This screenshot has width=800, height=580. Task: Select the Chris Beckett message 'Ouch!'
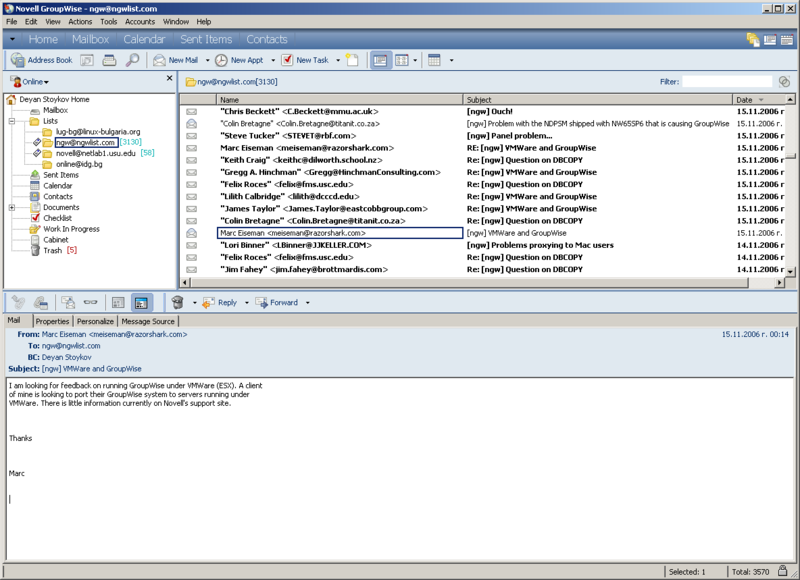(482, 111)
